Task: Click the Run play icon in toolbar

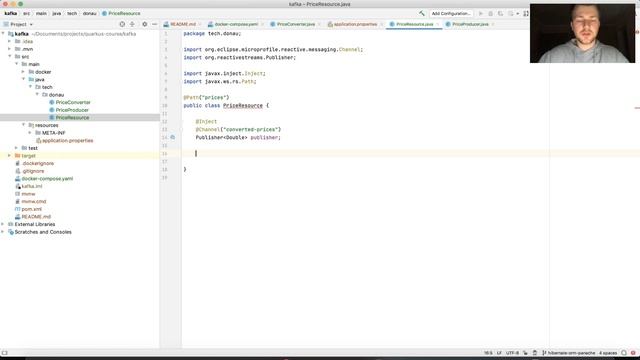Action: tap(481, 13)
